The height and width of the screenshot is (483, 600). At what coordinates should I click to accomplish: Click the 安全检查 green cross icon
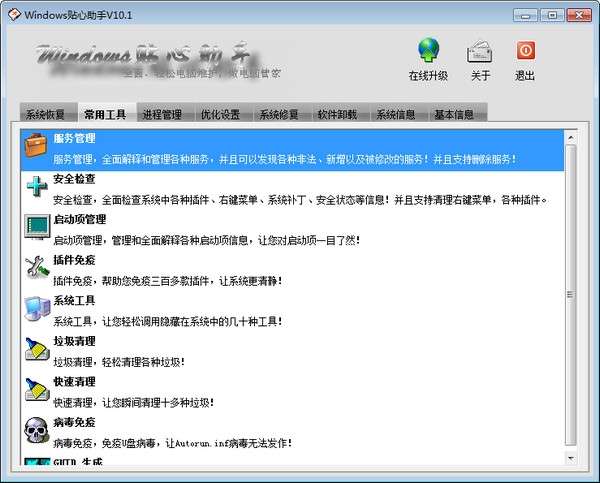pos(37,186)
